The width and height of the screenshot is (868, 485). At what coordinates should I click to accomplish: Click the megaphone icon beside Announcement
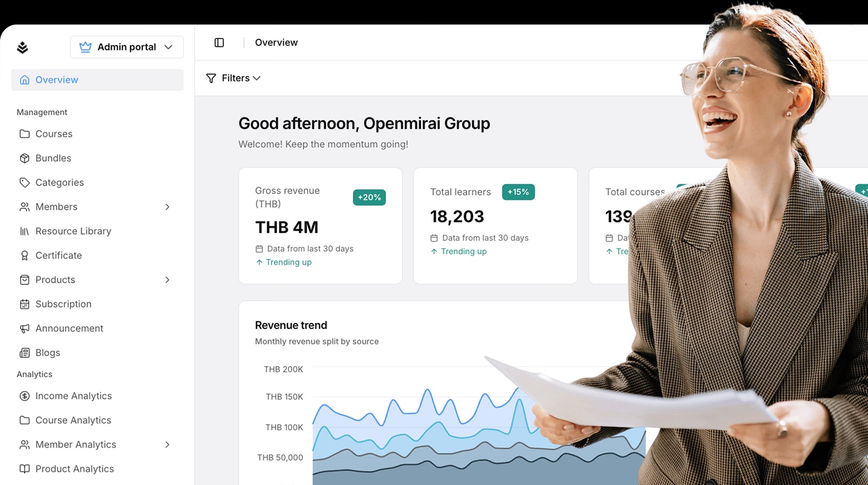25,328
